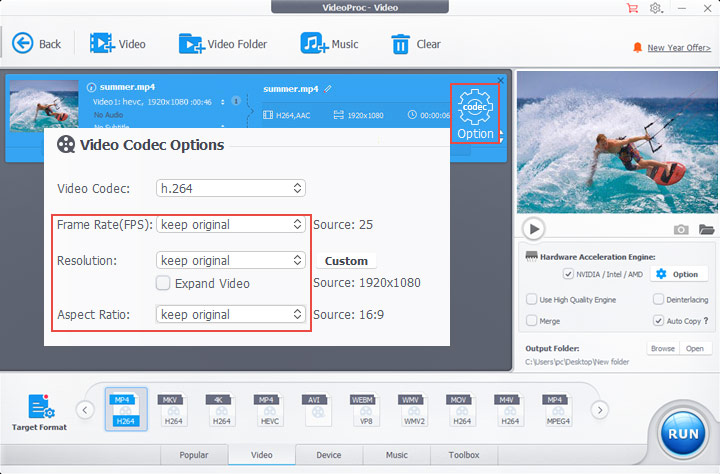Open the New Year Offer link
Viewport: 720px width, 474px height.
point(679,48)
